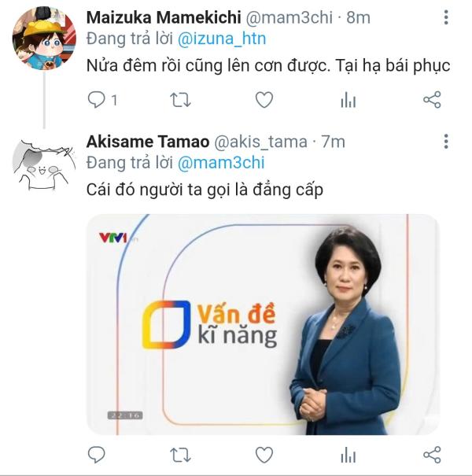Share Akisame Tamao's tweet
Image resolution: width=472 pixels, height=476 pixels.
(x=432, y=455)
